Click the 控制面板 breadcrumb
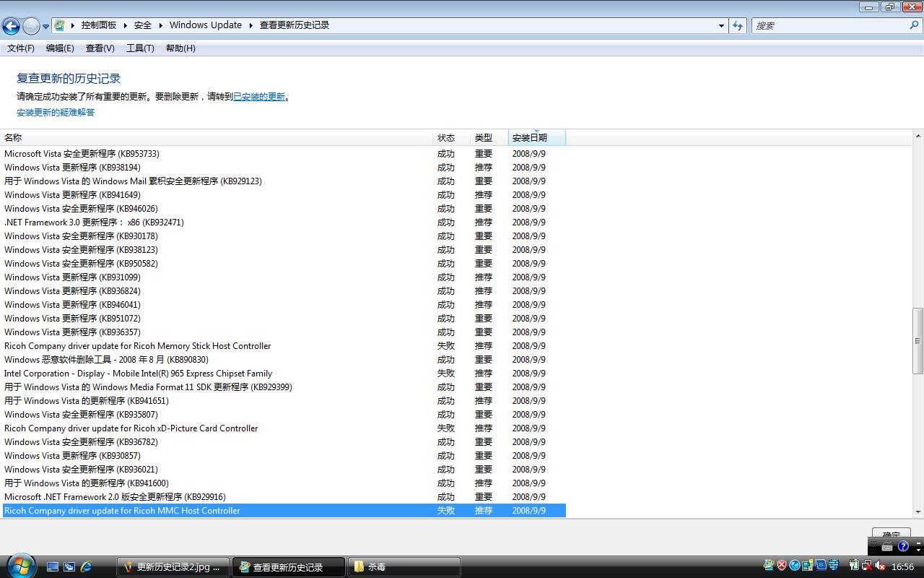This screenshot has width=924, height=578. click(x=99, y=25)
